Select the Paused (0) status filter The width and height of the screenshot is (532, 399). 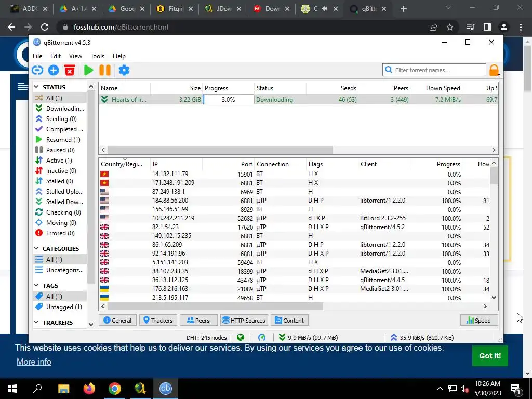click(60, 150)
